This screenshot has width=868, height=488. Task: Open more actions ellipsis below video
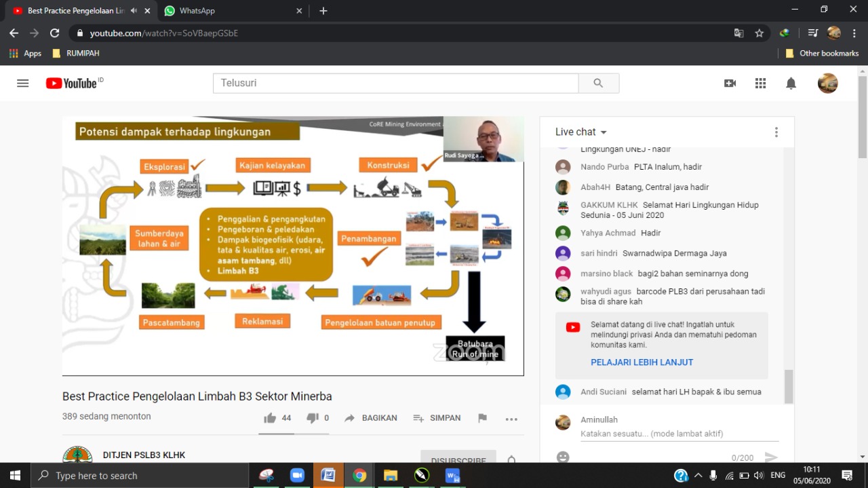pos(511,419)
